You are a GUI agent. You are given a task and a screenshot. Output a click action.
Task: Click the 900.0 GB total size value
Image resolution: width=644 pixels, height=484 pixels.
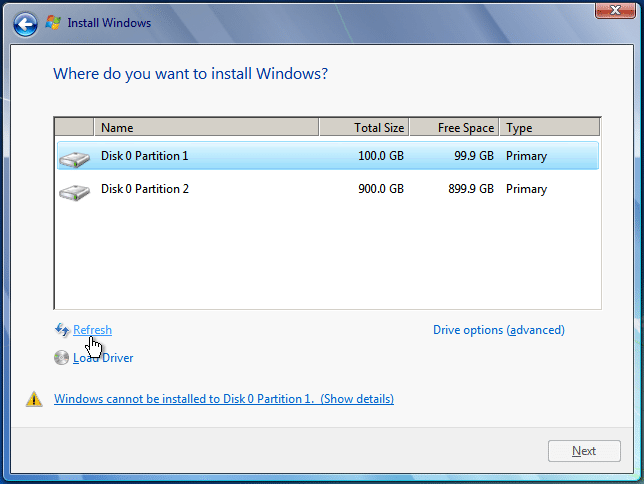click(x=381, y=189)
